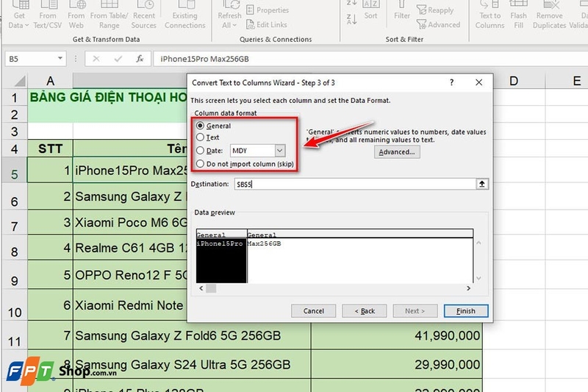Viewport: 588px width, 392px height.
Task: Close the Convert Text to Columns dialog
Action: 479,82
